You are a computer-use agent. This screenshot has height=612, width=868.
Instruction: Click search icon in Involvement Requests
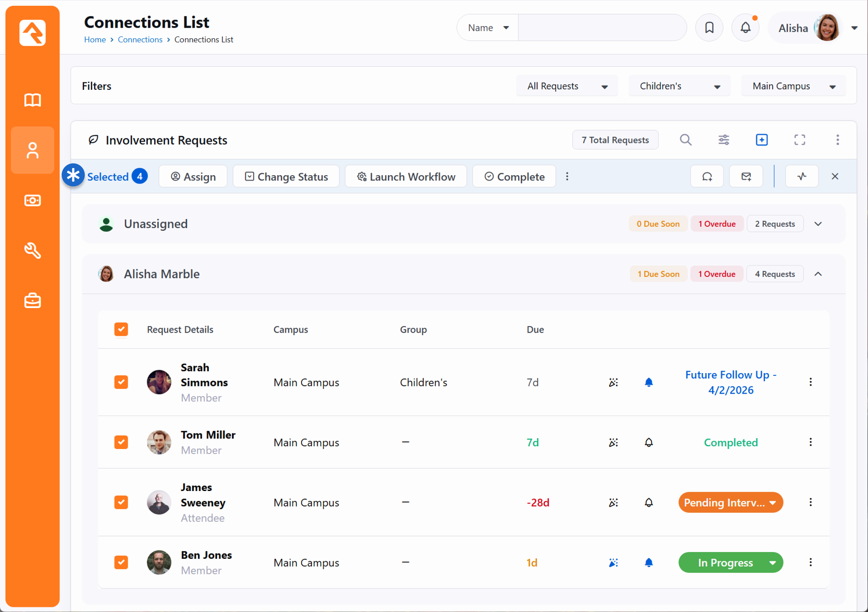(685, 140)
